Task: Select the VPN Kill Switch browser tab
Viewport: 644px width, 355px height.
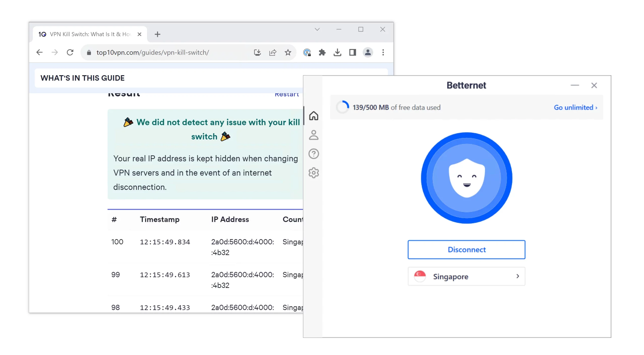Action: 90,34
